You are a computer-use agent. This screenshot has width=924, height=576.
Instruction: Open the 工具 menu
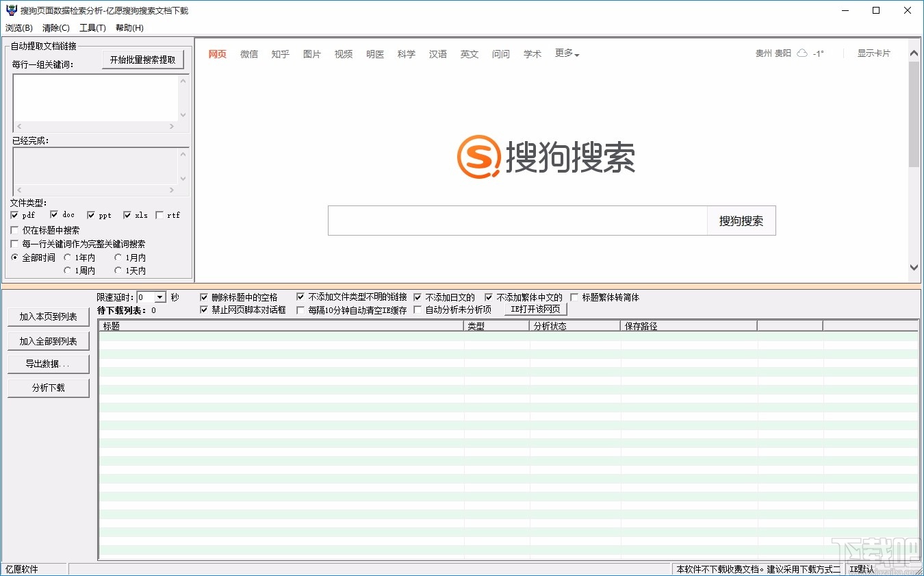click(93, 27)
